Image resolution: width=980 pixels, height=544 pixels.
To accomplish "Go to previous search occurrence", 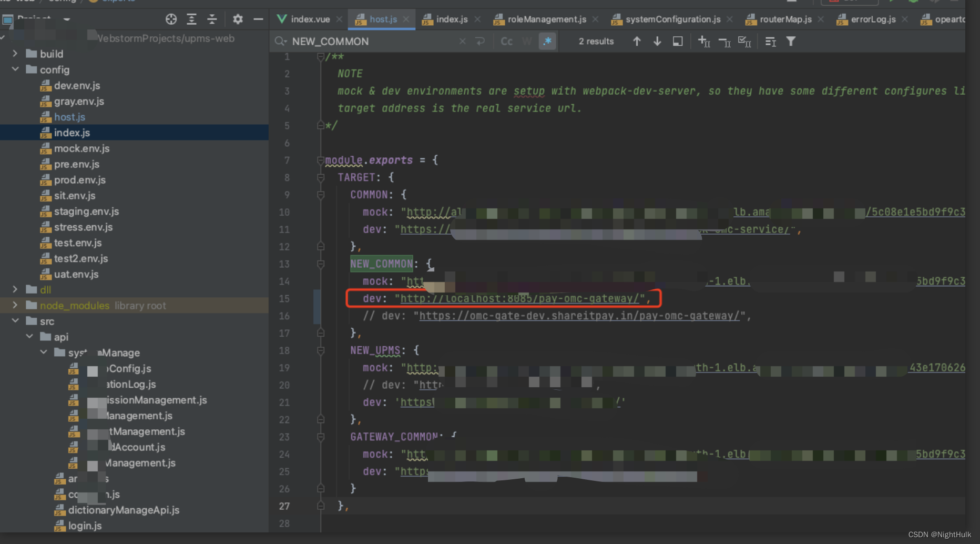I will (x=637, y=41).
